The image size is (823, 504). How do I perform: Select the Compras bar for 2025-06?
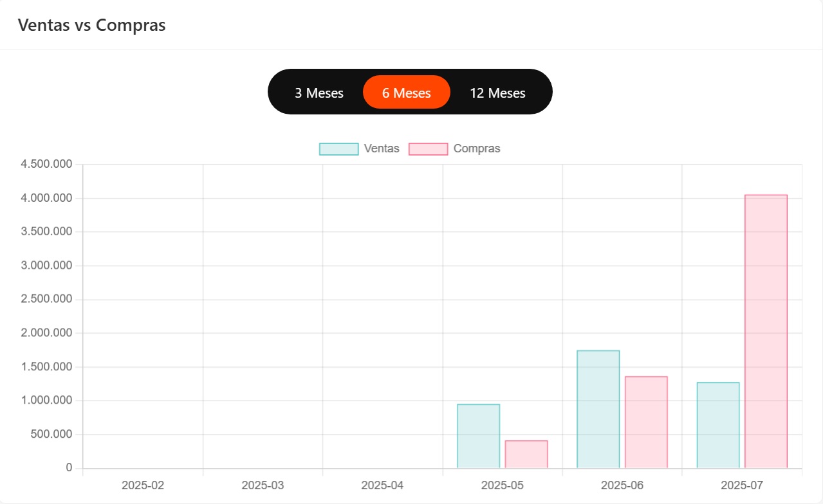646,422
